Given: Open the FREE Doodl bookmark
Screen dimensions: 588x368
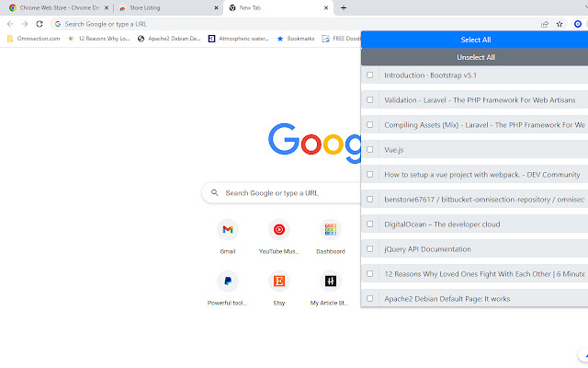Looking at the screenshot, I should tap(341, 39).
